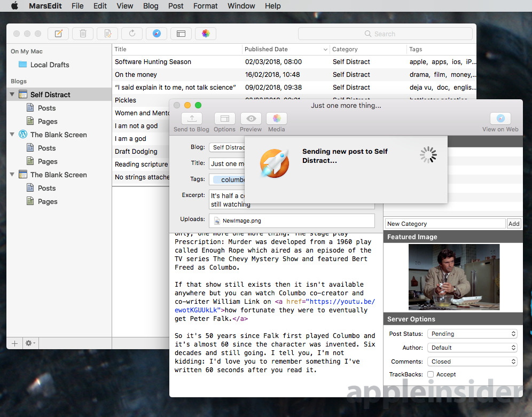Select the I am not a god post row
This screenshot has width=532, height=417.
click(140, 126)
